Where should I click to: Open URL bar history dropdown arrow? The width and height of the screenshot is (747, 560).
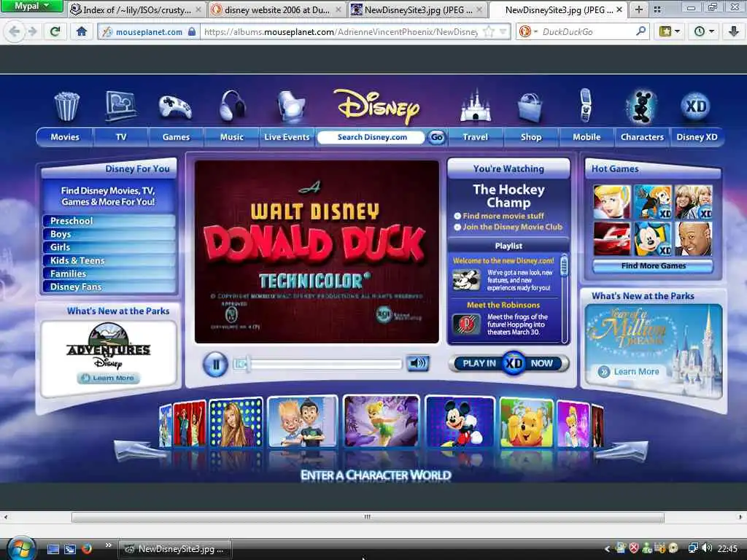[x=503, y=31]
